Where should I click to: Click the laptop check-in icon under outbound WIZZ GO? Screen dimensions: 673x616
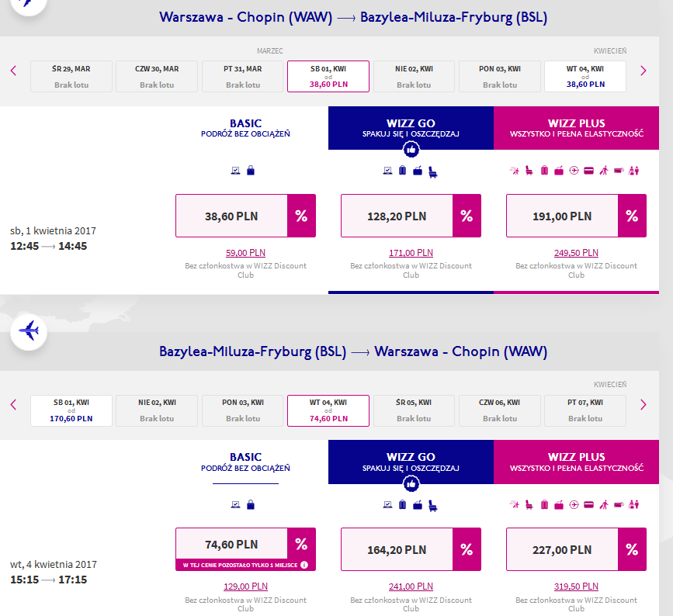[x=387, y=171]
